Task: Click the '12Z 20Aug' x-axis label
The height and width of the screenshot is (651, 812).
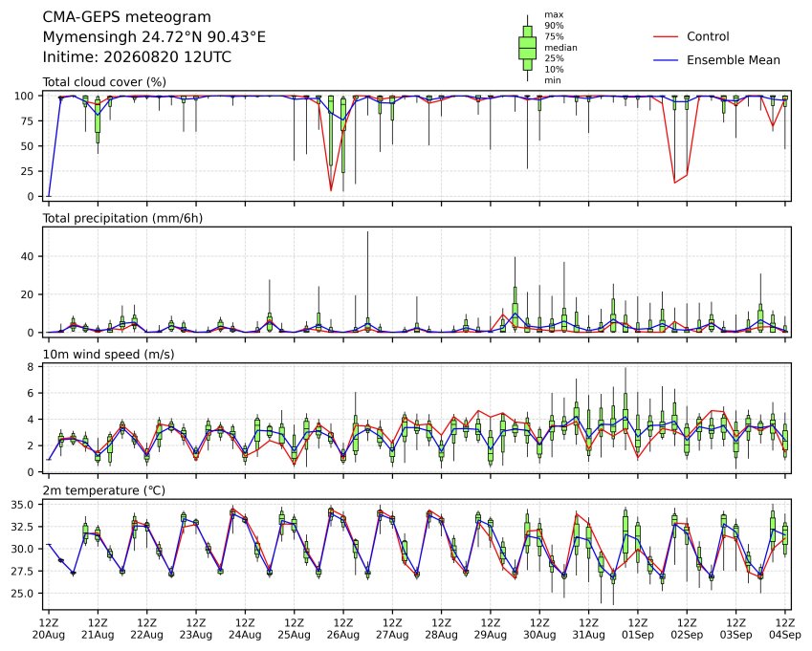Action: coord(49,629)
